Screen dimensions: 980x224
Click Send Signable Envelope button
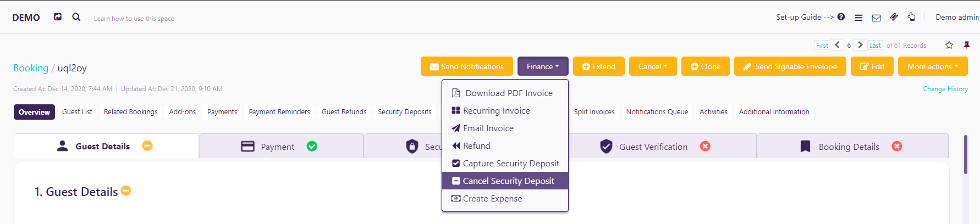click(790, 66)
